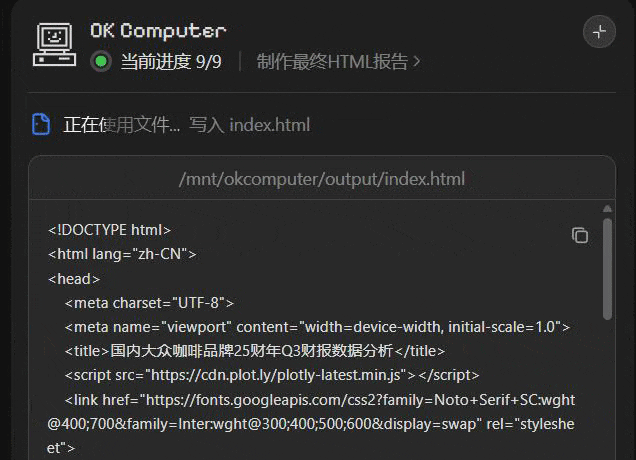The width and height of the screenshot is (636, 460).
Task: Open the 制作最终HTML报告 step link
Action: (332, 62)
